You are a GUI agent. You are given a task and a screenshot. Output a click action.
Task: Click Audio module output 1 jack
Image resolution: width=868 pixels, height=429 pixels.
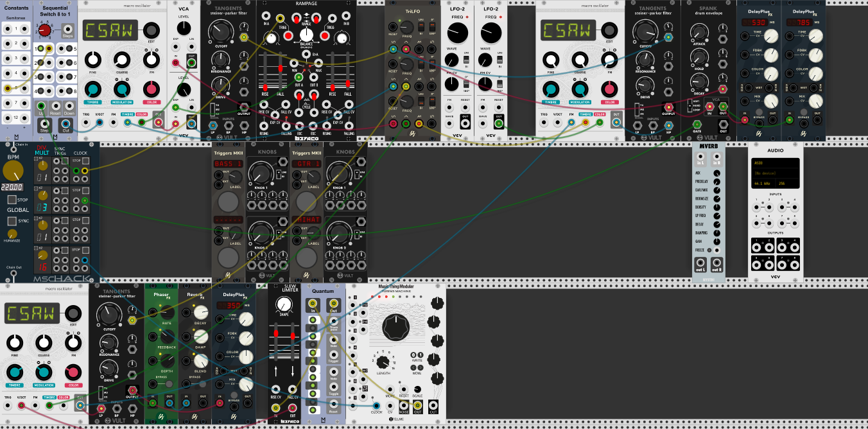click(756, 248)
